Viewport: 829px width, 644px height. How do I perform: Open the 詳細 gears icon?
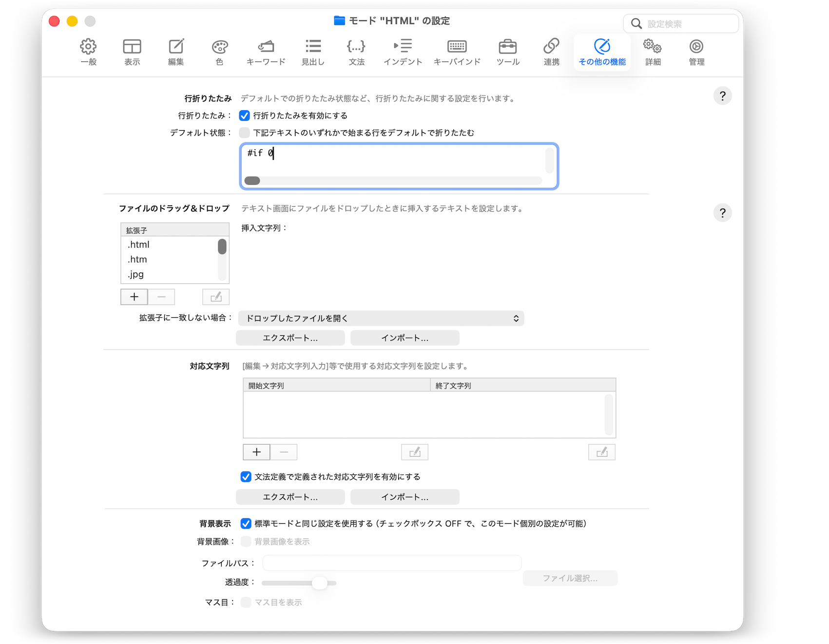coord(652,47)
